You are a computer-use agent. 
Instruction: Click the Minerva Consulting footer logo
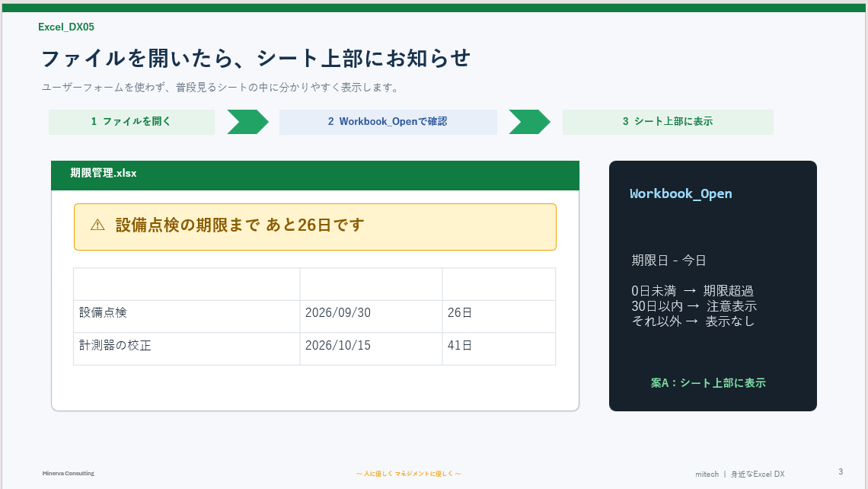[68, 474]
